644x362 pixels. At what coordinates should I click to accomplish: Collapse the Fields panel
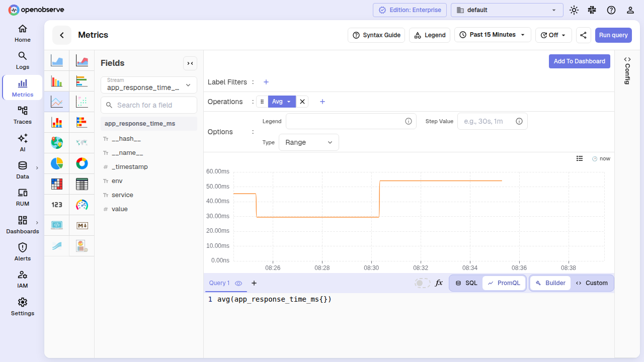pos(190,63)
